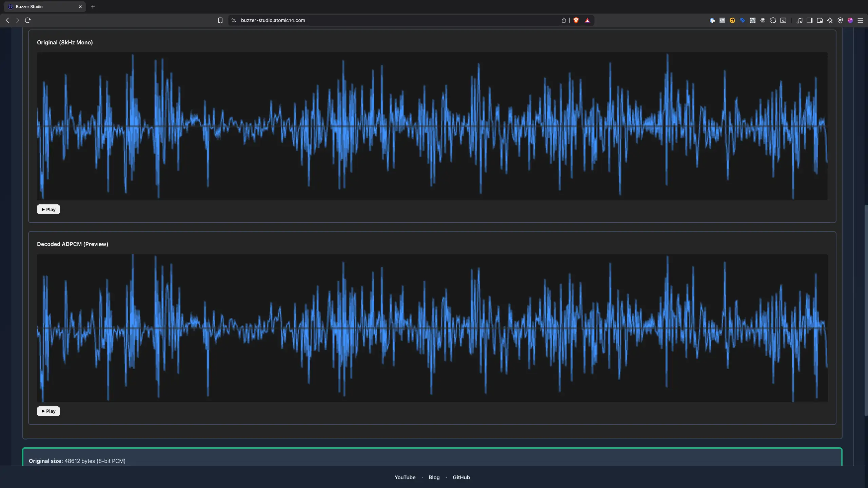868x488 pixels.
Task: Click the share icon in the address bar
Action: pyautogui.click(x=564, y=20)
